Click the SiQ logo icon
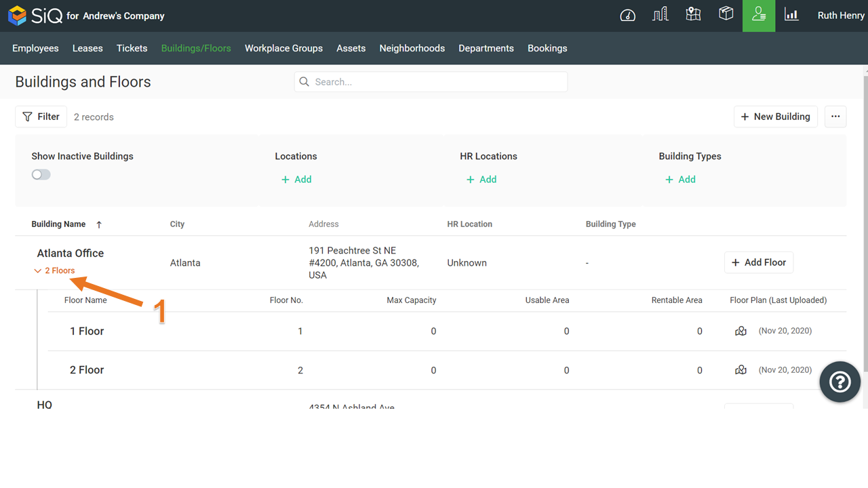This screenshot has width=868, height=488. coord(17,16)
